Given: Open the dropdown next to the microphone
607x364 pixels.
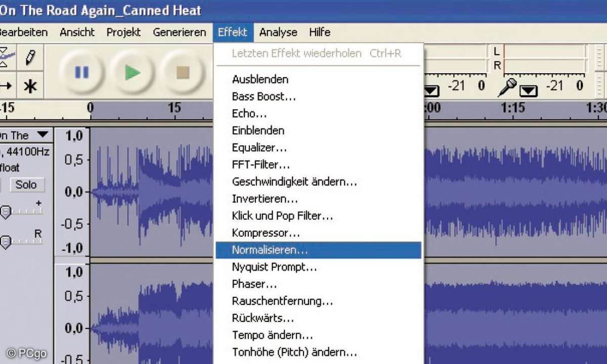Looking at the screenshot, I should click(528, 90).
